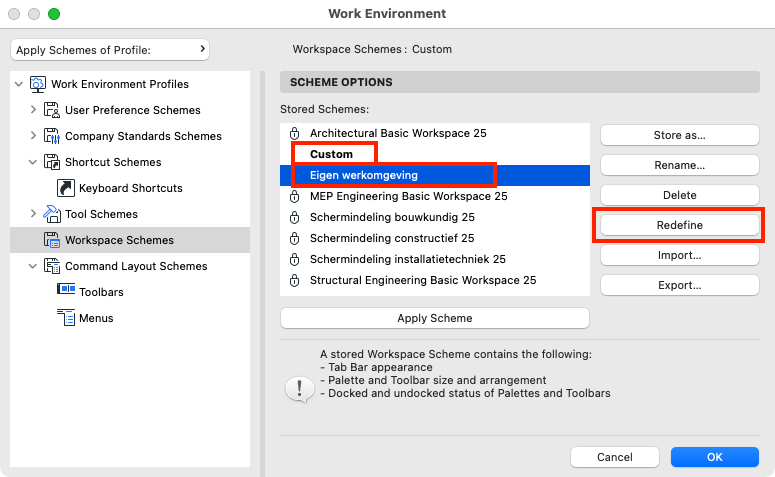This screenshot has width=775, height=477.
Task: Select the User Preference Schemes icon
Action: click(52, 110)
